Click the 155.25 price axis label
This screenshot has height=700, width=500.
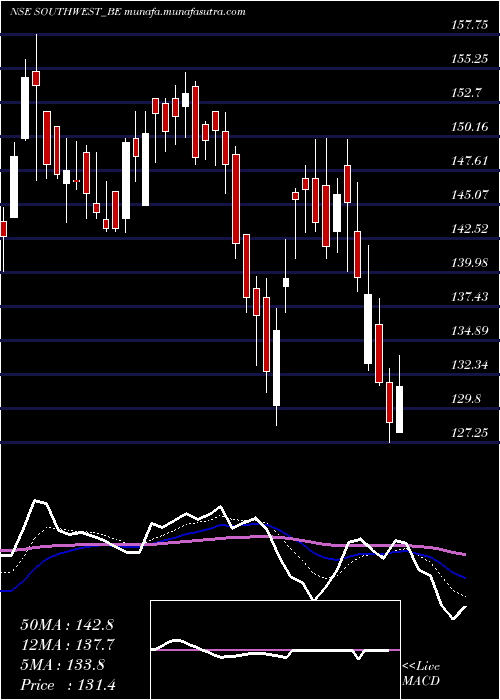coord(469,59)
